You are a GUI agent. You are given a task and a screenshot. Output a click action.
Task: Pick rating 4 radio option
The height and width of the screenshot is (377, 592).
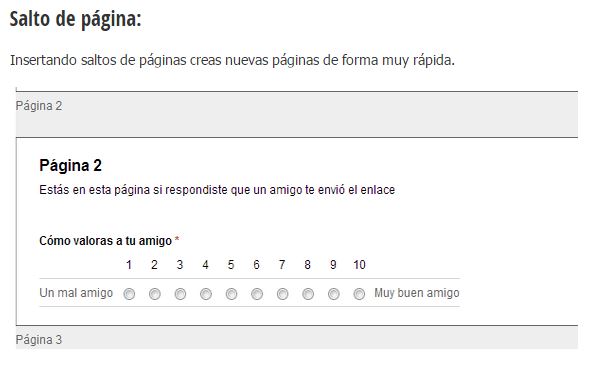(x=206, y=294)
